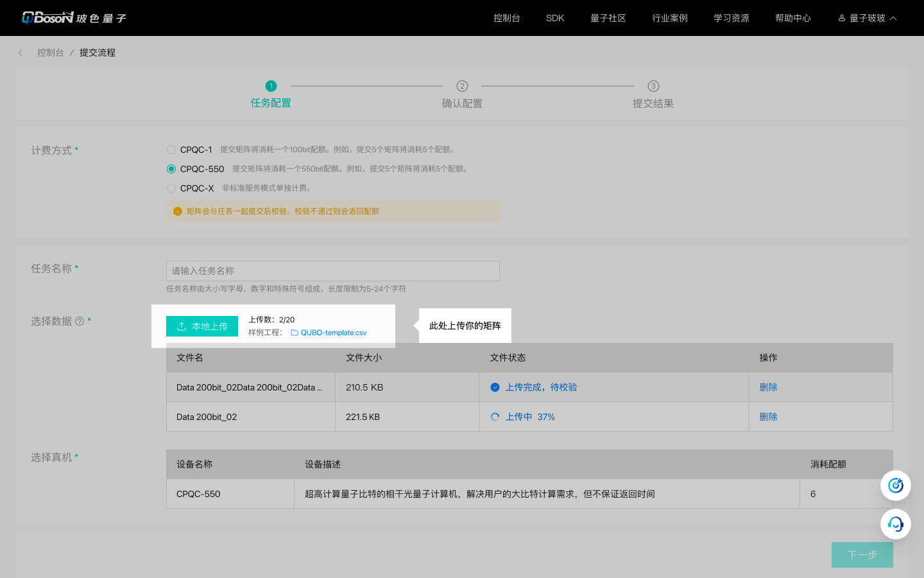Click the file name Data 200bit_02
Image resolution: width=924 pixels, height=578 pixels.
click(207, 417)
